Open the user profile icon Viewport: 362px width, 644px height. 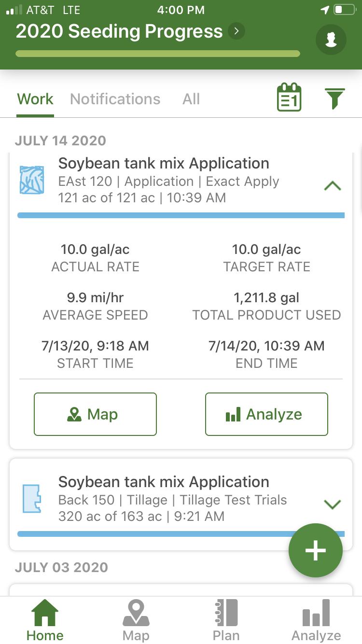(x=331, y=40)
